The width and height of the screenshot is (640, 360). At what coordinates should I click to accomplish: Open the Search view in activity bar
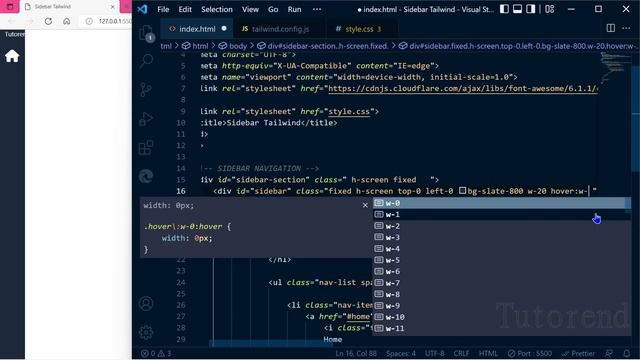[x=146, y=60]
